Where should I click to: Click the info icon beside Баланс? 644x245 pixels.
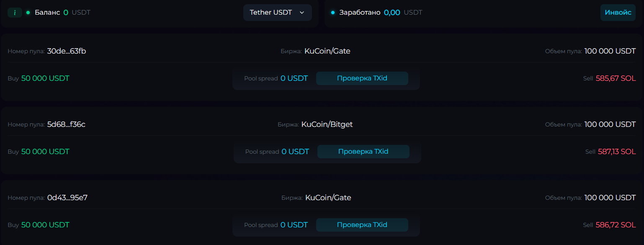point(15,13)
